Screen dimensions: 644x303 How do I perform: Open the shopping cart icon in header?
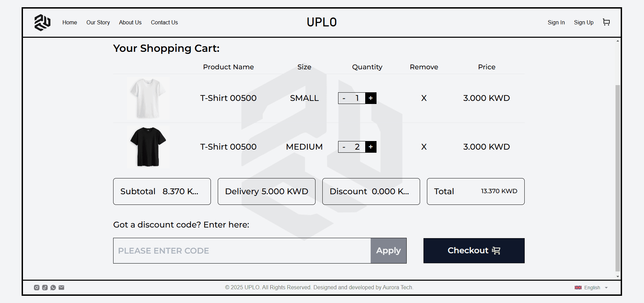click(x=606, y=22)
